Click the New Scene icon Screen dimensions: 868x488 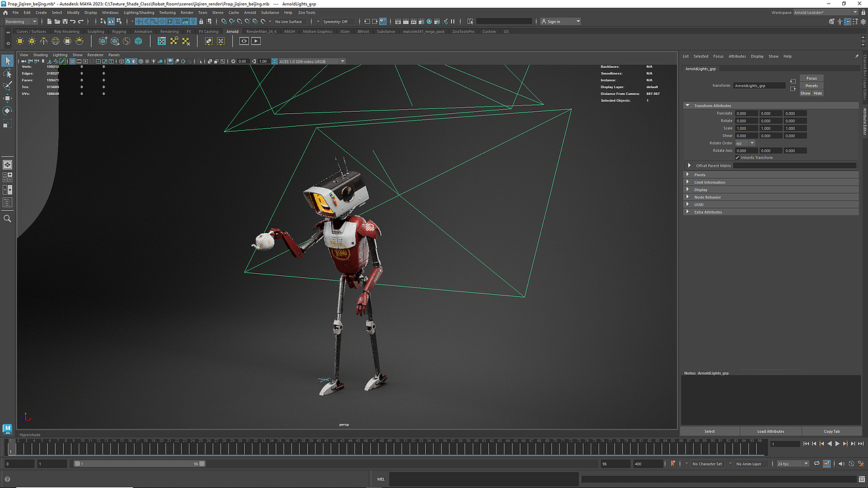point(50,22)
